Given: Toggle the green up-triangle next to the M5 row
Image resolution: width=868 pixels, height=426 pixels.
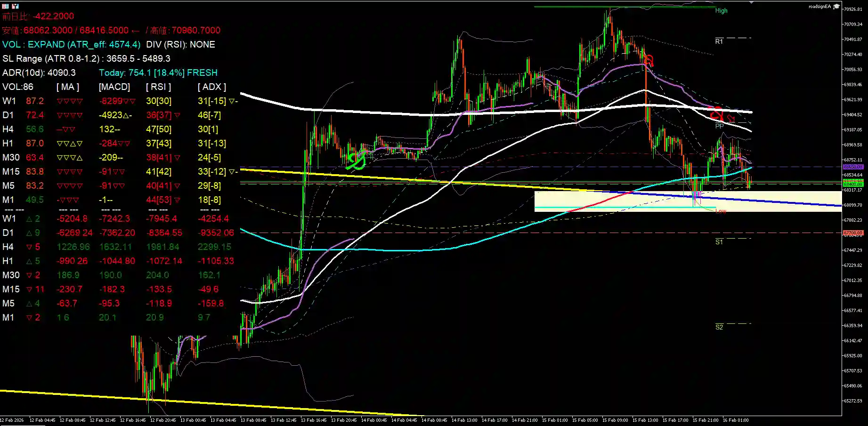Looking at the screenshot, I should point(29,304).
